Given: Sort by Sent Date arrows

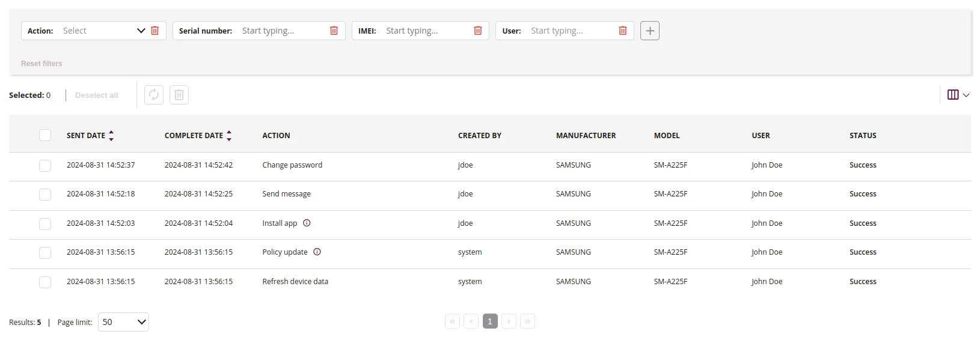Looking at the screenshot, I should (111, 136).
